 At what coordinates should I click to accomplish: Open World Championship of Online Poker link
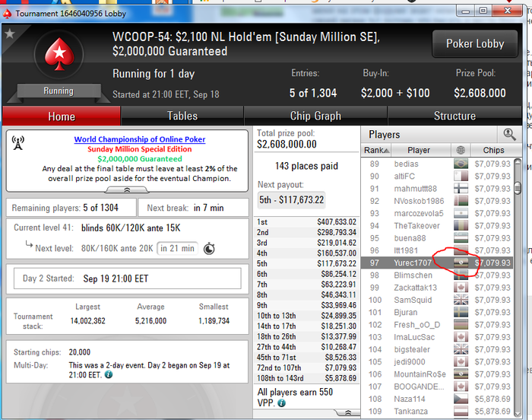coord(140,139)
